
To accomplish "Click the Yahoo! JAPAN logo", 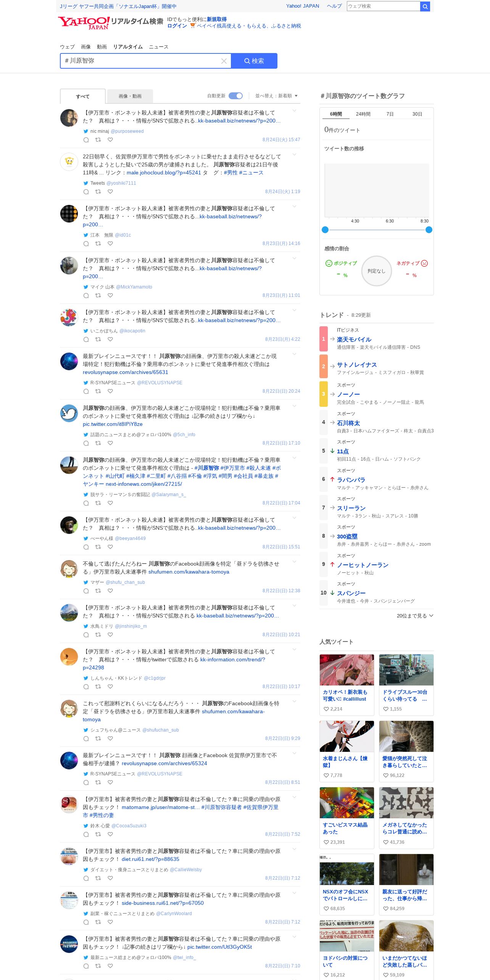I will coord(84,23).
